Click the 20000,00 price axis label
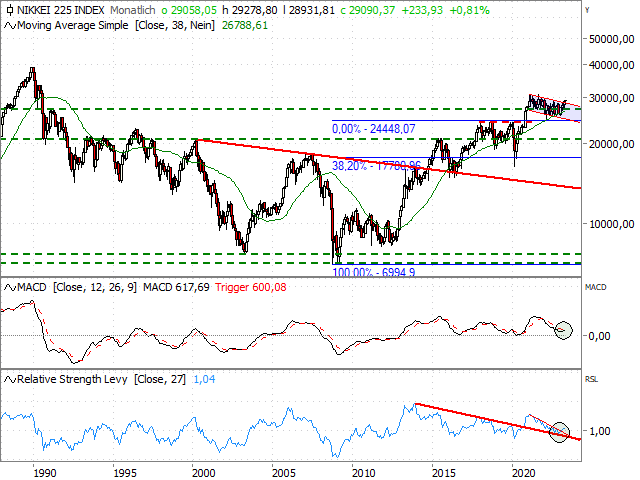This screenshot has height=480, width=640. pos(611,144)
